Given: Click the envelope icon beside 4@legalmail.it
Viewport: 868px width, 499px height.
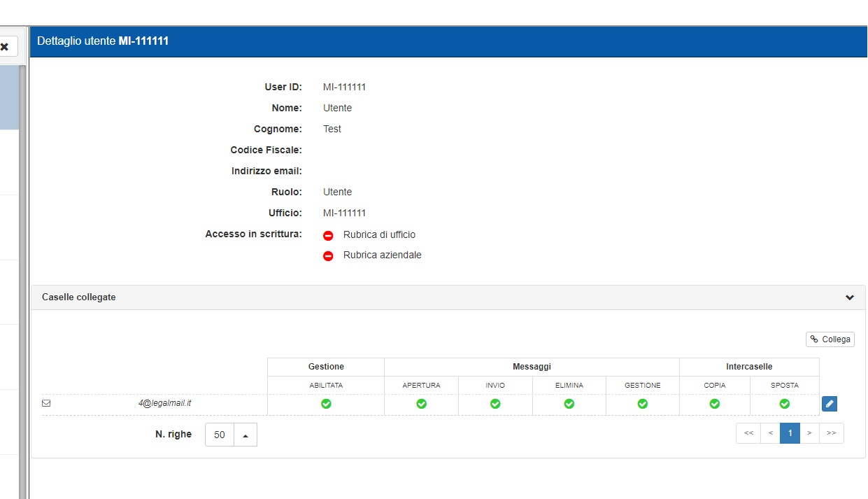Looking at the screenshot, I should tap(47, 403).
